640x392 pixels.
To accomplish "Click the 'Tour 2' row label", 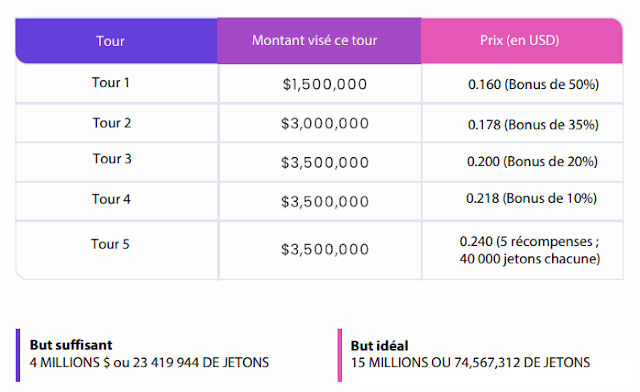I will coord(111,123).
